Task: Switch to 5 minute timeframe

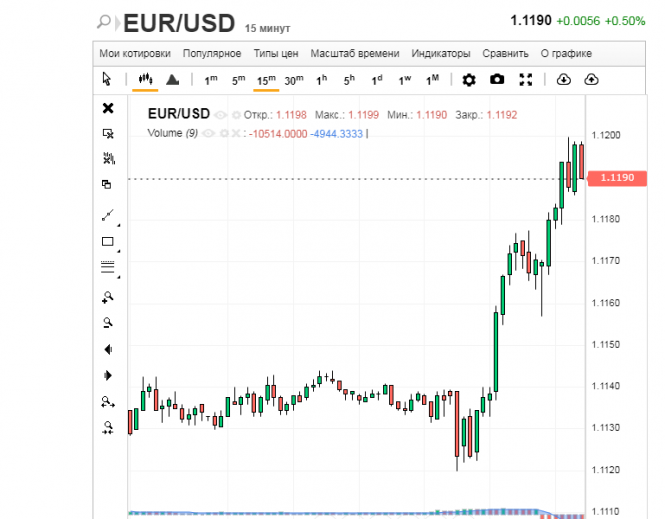Action: click(238, 80)
